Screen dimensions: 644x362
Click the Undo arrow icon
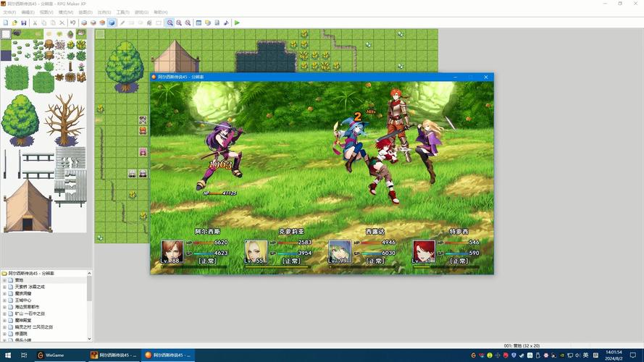(72, 23)
